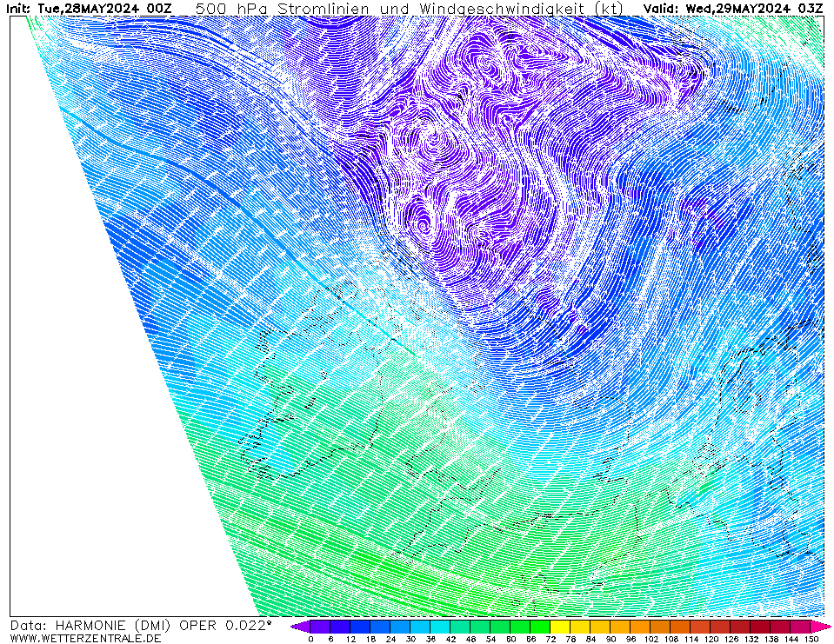Click the legend value '0'
Viewport: 834px width, 644px height.
pyautogui.click(x=310, y=639)
